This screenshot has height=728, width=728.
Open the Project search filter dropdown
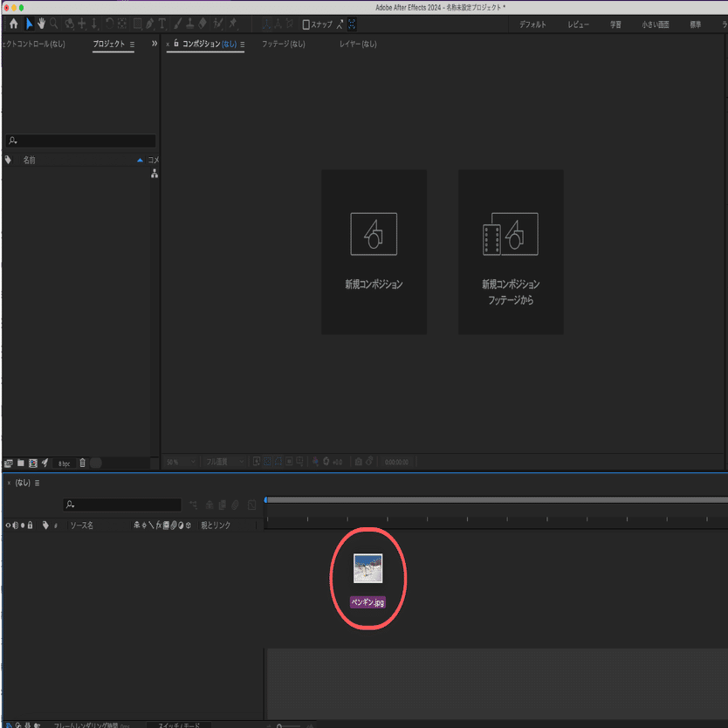[13, 141]
